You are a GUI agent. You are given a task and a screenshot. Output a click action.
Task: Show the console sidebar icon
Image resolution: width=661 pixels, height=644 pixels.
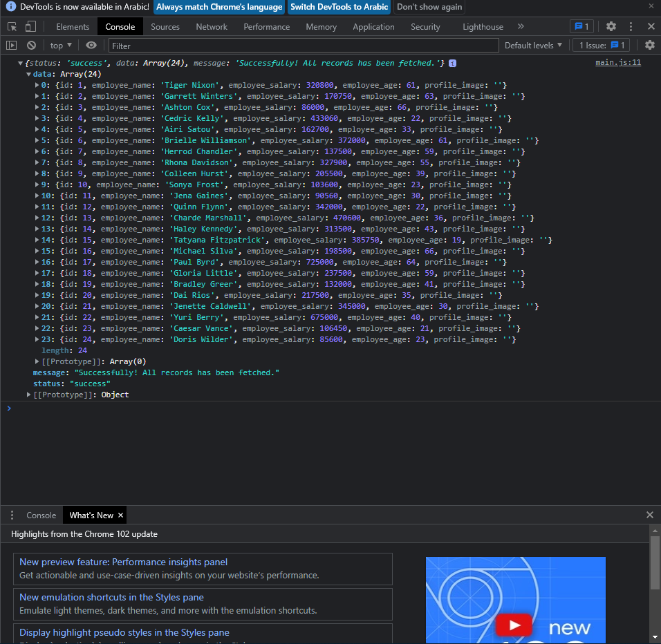(x=11, y=45)
